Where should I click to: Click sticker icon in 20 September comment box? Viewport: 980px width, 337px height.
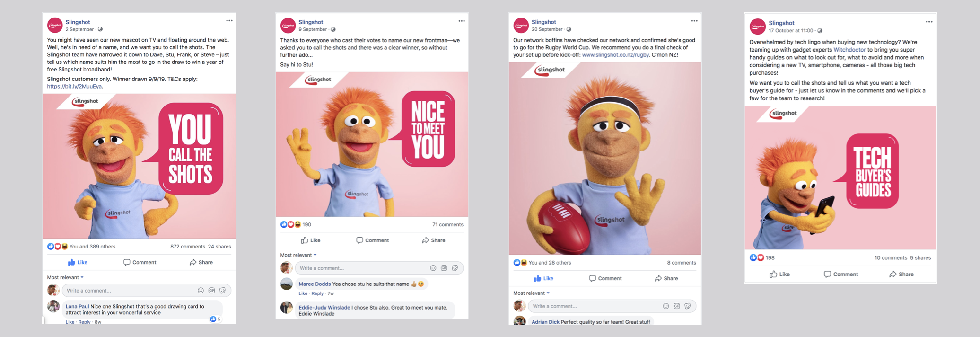pos(688,306)
